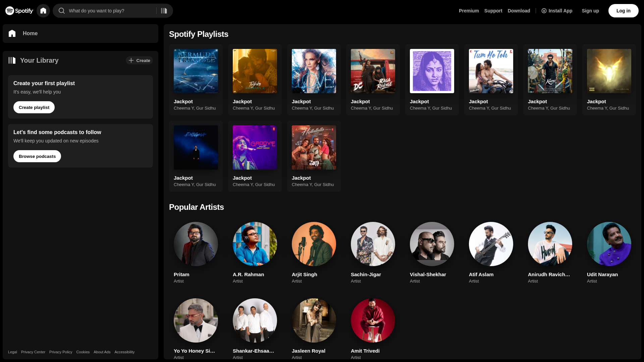
Task: Click the download arrow icon beside Install App
Action: [544, 11]
